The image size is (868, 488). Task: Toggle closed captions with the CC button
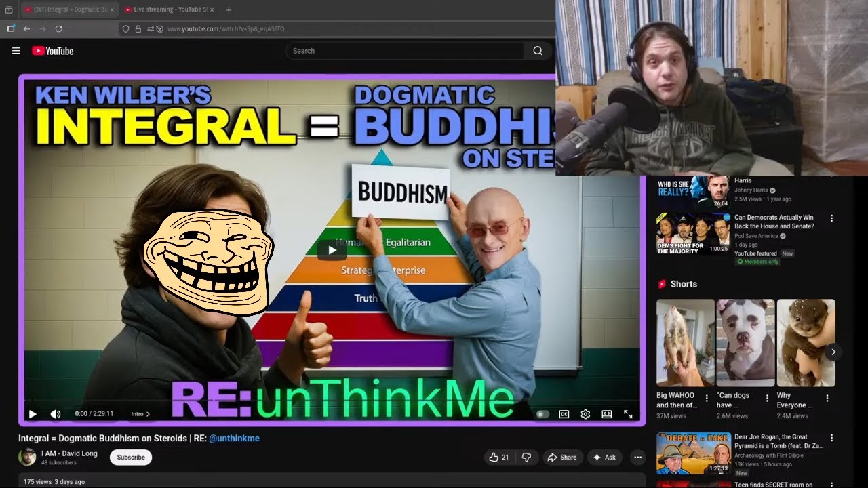tap(564, 414)
